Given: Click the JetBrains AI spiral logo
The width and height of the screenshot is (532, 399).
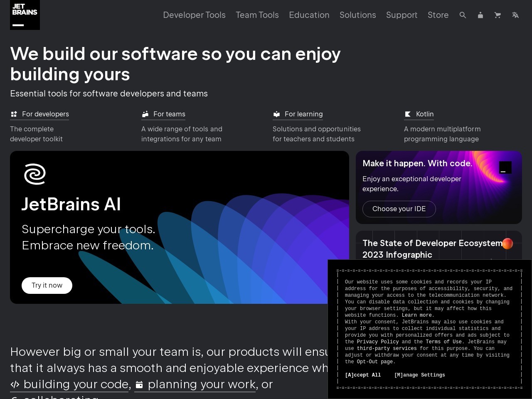Looking at the screenshot, I should (x=35, y=174).
